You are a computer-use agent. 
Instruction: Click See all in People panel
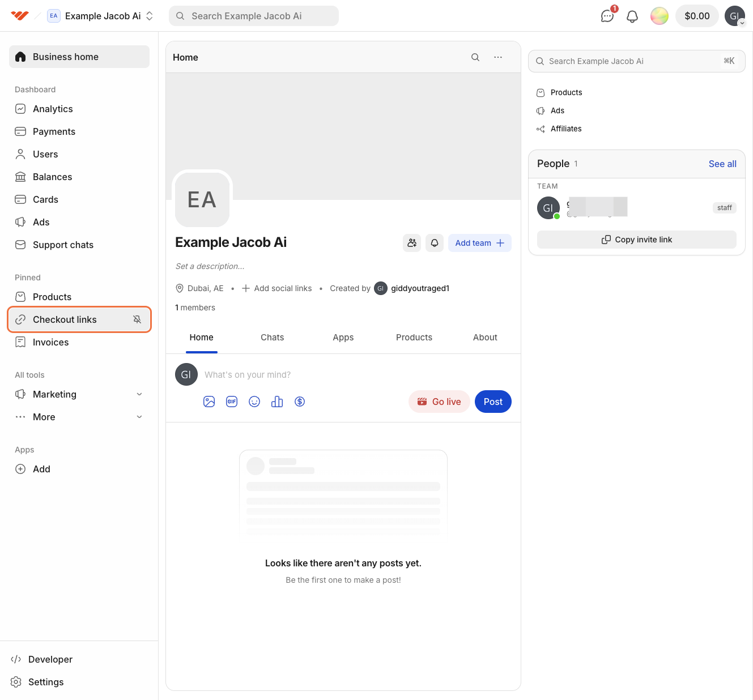pyautogui.click(x=722, y=164)
